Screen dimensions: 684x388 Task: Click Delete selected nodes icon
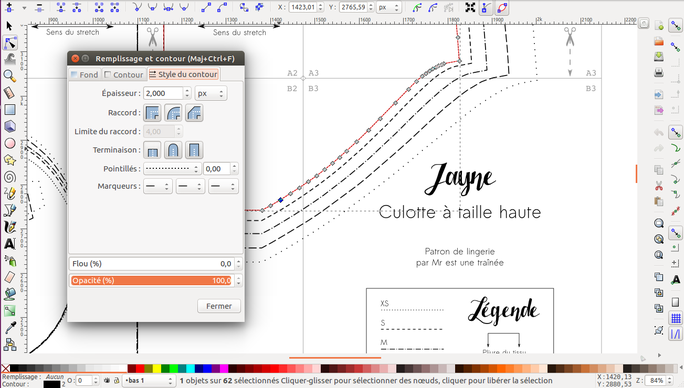point(39,7)
